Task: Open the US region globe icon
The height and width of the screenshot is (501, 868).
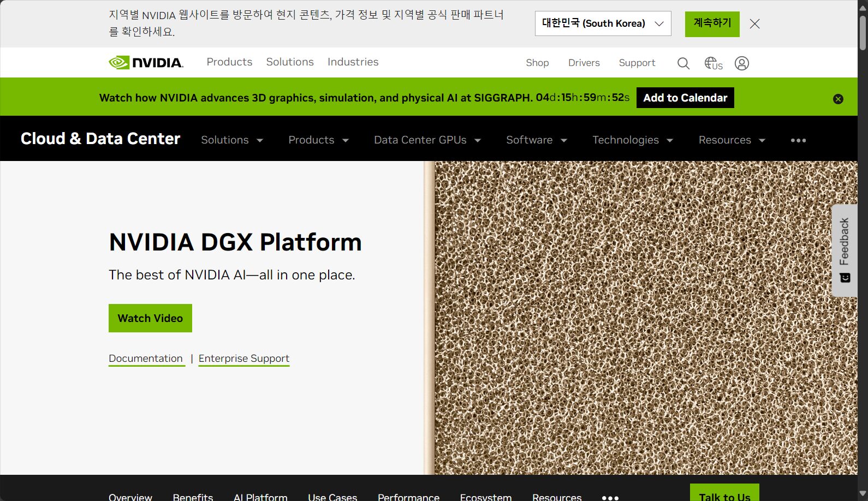Action: point(713,63)
